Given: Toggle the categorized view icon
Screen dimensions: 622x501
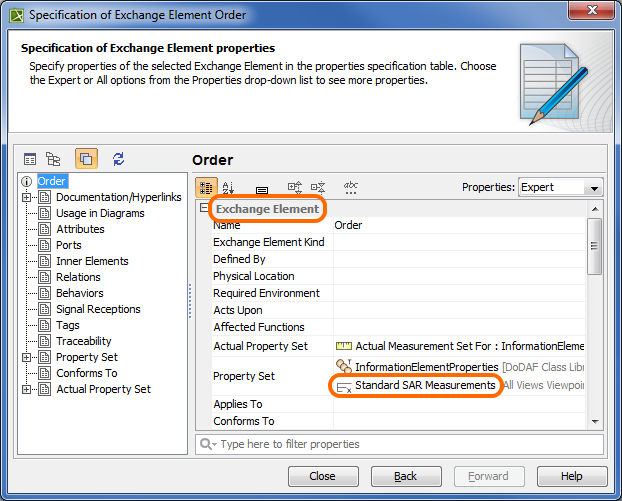Looking at the screenshot, I should click(206, 187).
